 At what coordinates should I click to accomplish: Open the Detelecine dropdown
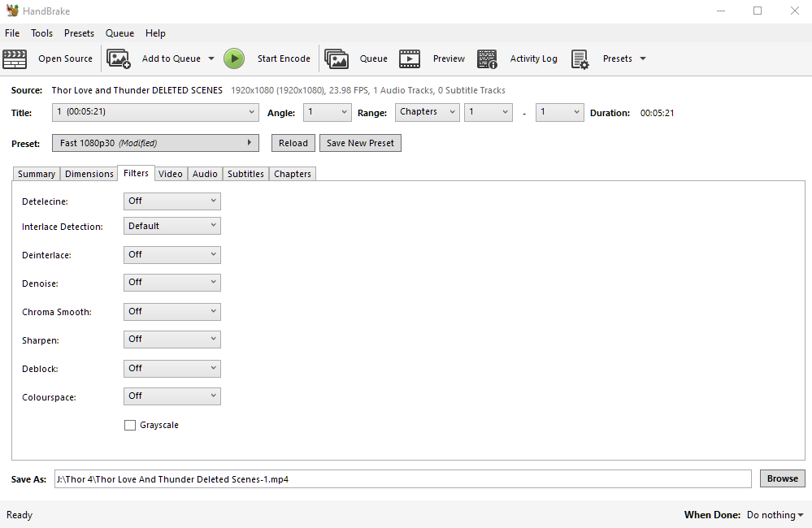172,201
